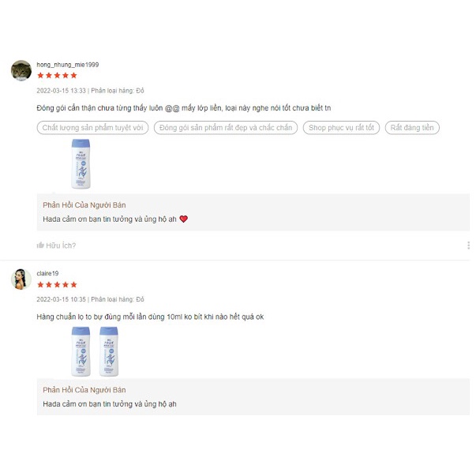The image size is (476, 476).
Task: Click the red heart emoji in seller reply
Action: pyautogui.click(x=184, y=219)
